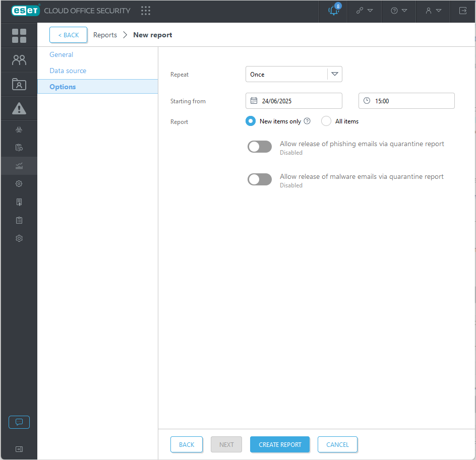Click bottom BACK button
This screenshot has width=476, height=460.
(187, 444)
